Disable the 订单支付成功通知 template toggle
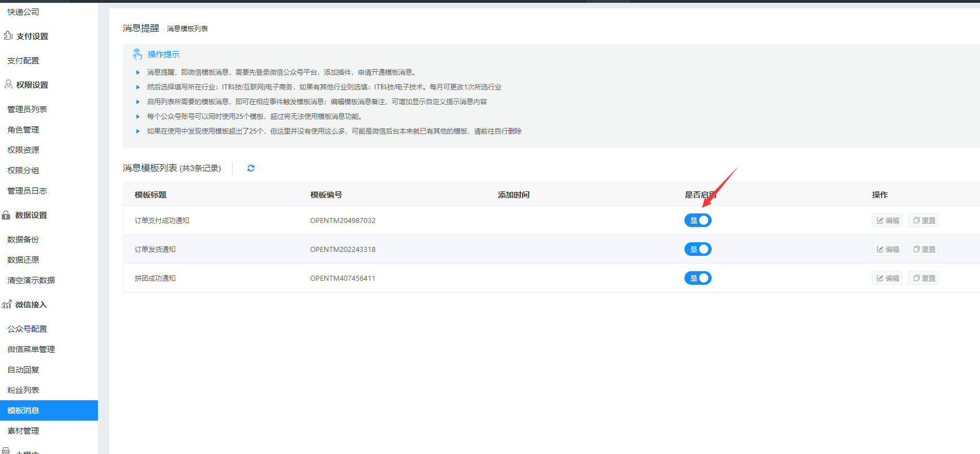The image size is (980, 454). point(697,221)
